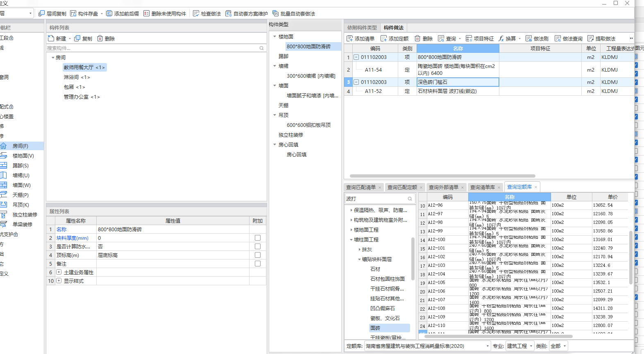The width and height of the screenshot is (644, 354).
Task: Open the 定额库 dropdown
Action: coord(488,346)
